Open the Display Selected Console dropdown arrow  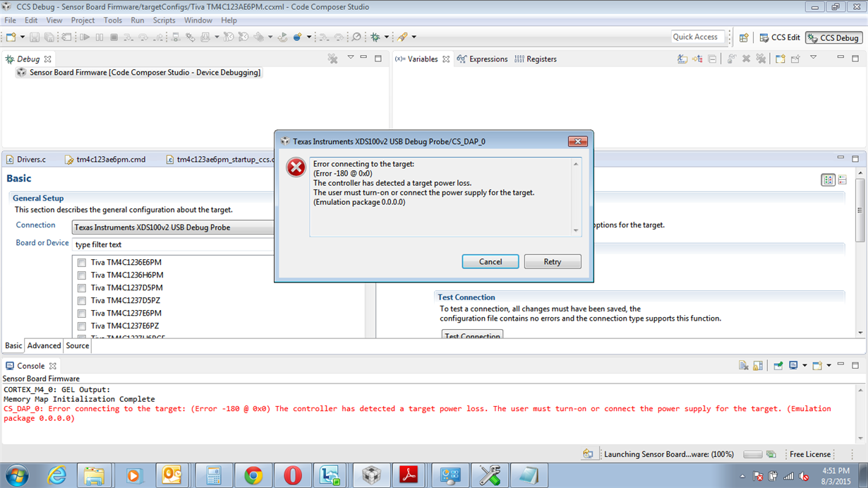804,366
